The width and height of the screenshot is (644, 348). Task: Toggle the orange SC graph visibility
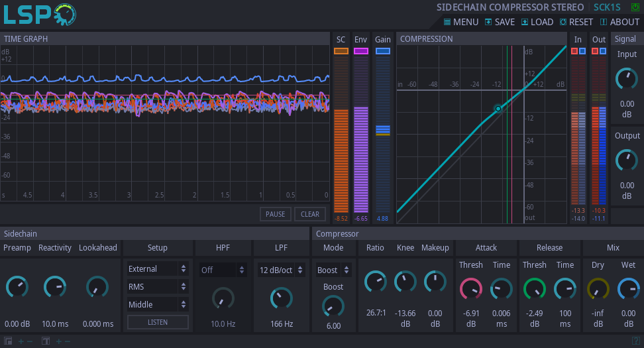[x=341, y=51]
